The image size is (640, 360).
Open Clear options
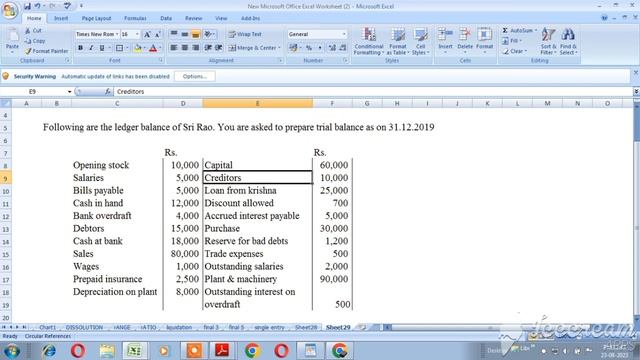point(514,51)
